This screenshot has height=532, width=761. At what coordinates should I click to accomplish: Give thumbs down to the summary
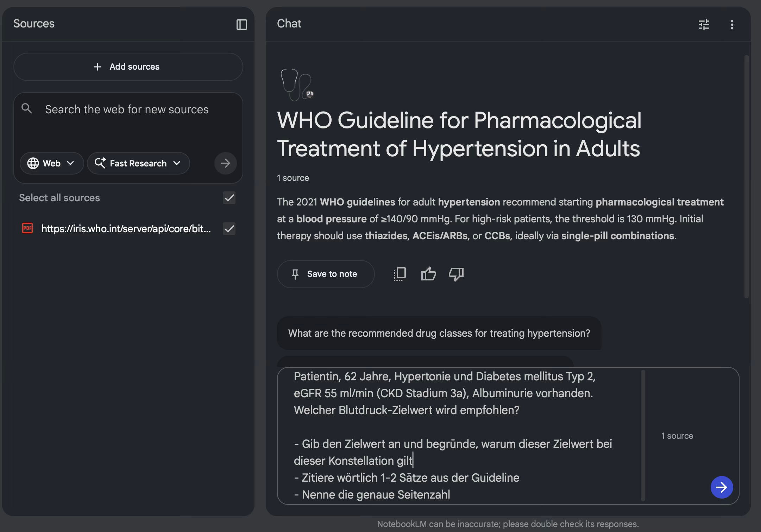click(x=456, y=274)
